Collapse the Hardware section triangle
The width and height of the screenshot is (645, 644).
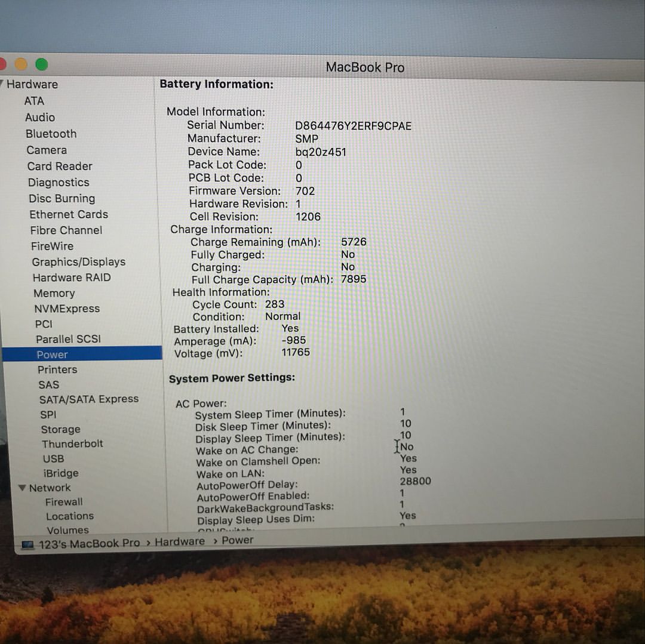click(x=2, y=84)
